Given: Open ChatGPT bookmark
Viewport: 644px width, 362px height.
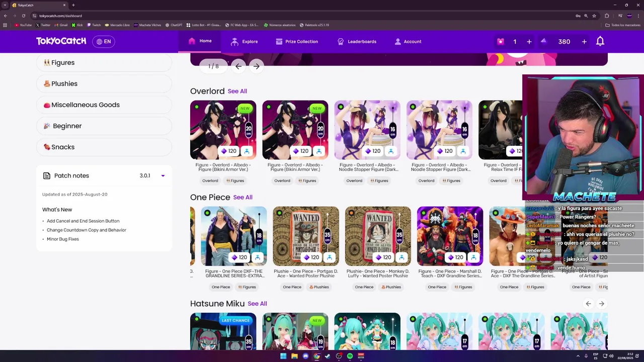Looking at the screenshot, I should click(x=174, y=25).
